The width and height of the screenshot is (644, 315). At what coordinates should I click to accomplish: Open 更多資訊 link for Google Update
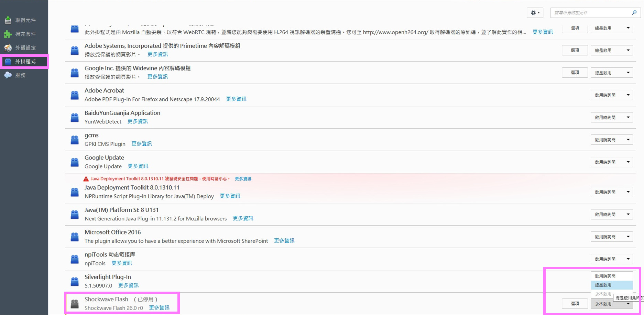click(x=138, y=166)
